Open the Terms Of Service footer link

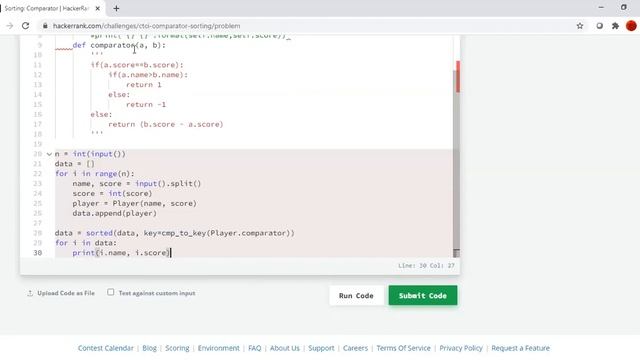point(404,348)
